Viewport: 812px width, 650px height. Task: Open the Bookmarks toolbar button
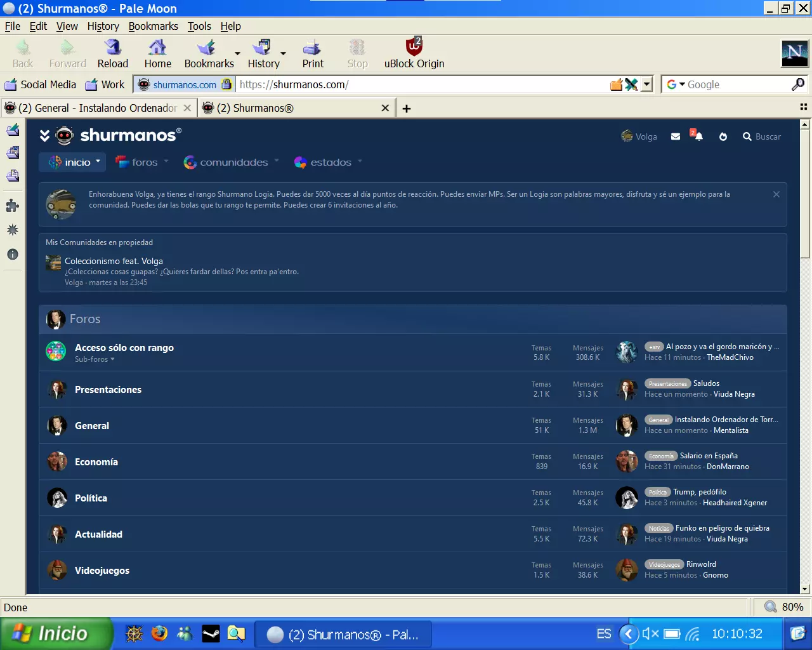pos(209,53)
